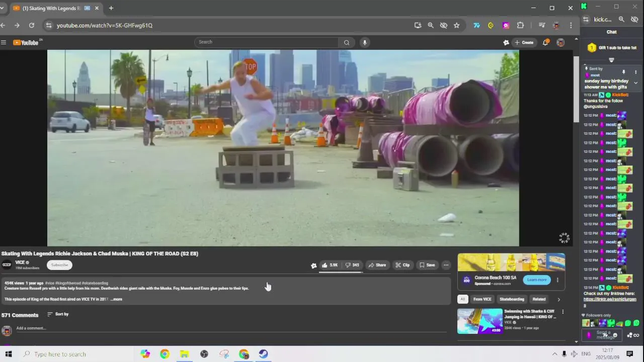Image resolution: width=644 pixels, height=362 pixels.
Task: Clip the video
Action: 403,265
